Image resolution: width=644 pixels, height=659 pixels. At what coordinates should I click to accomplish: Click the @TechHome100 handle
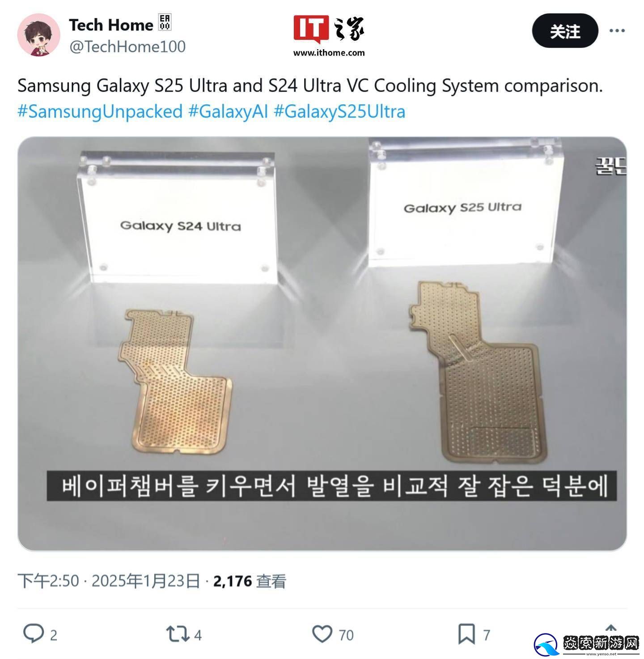[127, 47]
